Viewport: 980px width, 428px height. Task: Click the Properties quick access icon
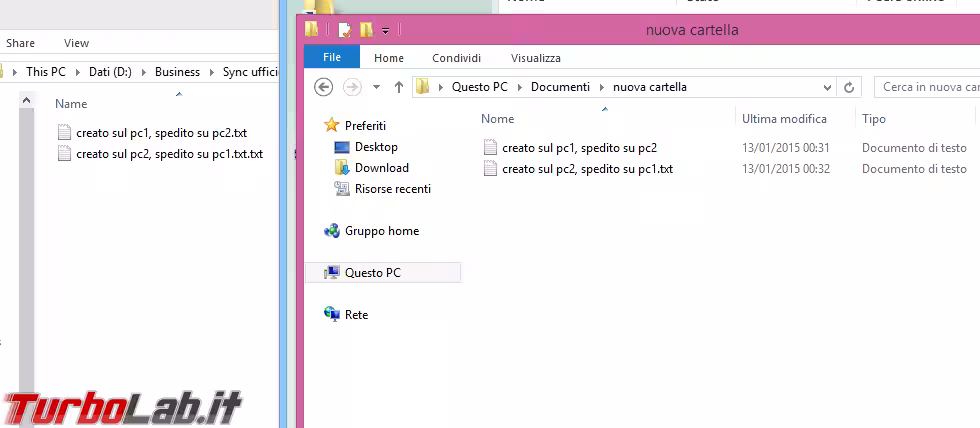(x=344, y=29)
